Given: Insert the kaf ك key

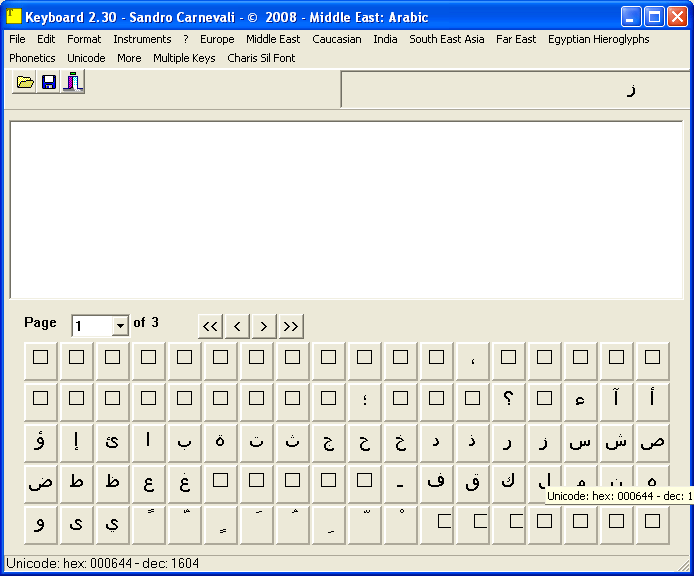Looking at the screenshot, I should pos(509,484).
